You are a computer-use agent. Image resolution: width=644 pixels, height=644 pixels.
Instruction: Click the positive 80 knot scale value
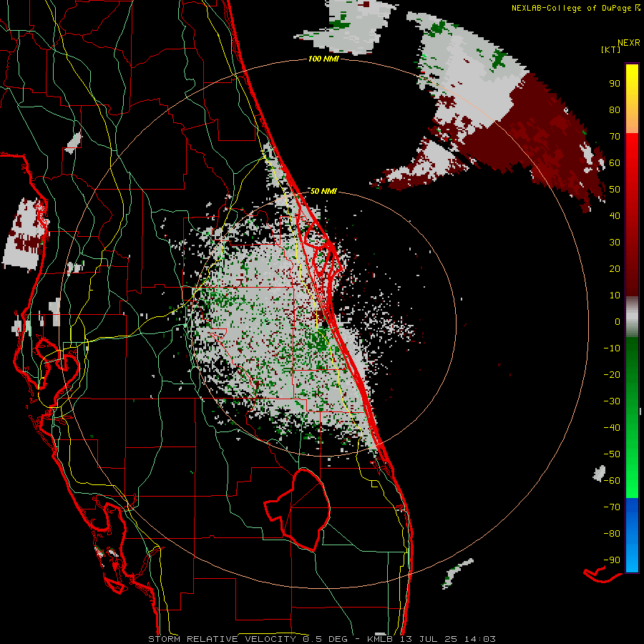tap(615, 109)
